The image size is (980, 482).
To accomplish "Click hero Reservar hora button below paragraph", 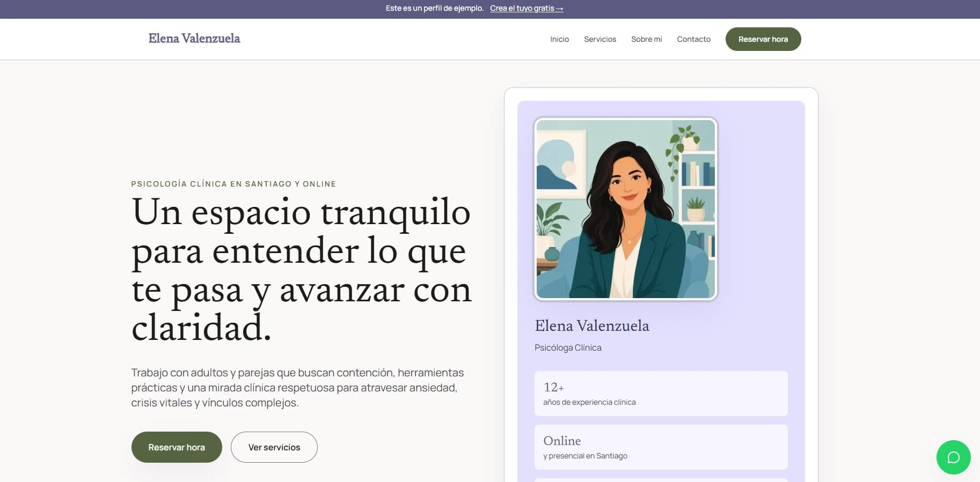I will pos(177,447).
